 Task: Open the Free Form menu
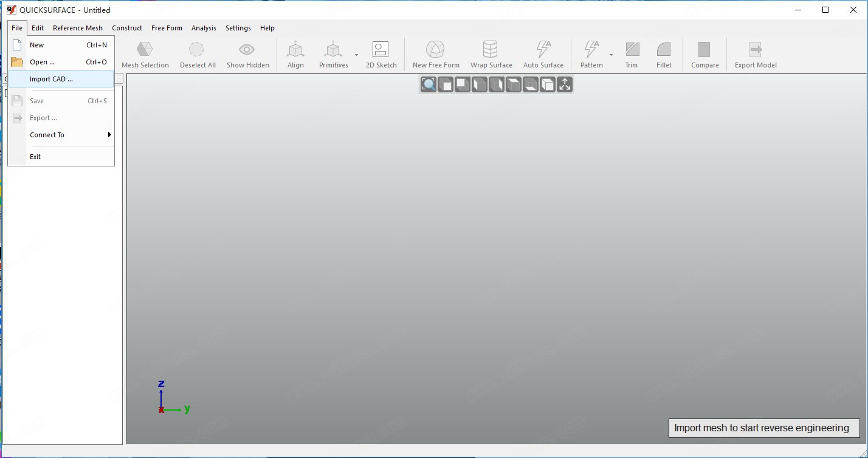pos(167,28)
